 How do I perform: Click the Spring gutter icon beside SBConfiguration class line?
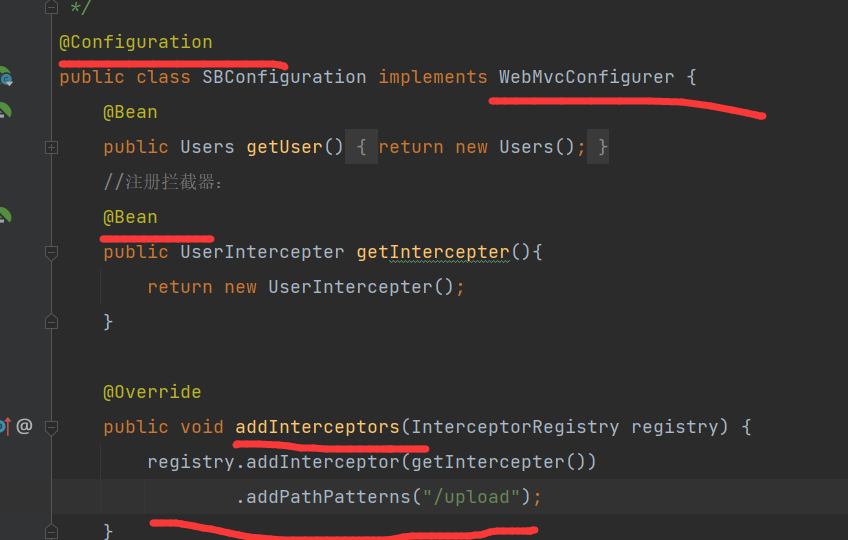(x=5, y=77)
